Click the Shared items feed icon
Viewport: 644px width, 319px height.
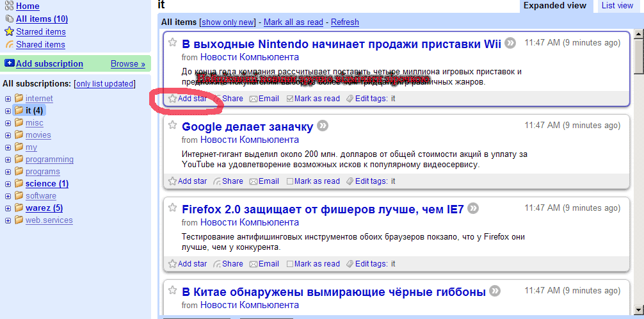pyautogui.click(x=10, y=44)
